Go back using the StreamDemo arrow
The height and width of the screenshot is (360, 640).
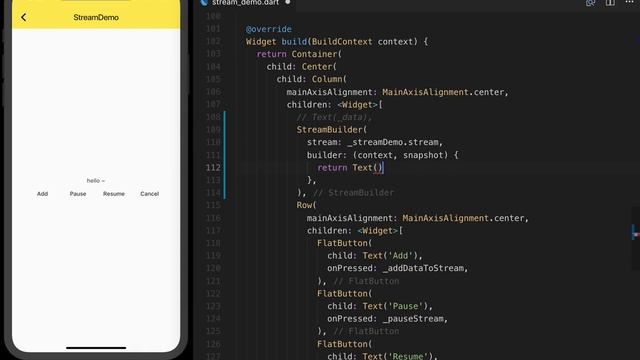click(24, 17)
